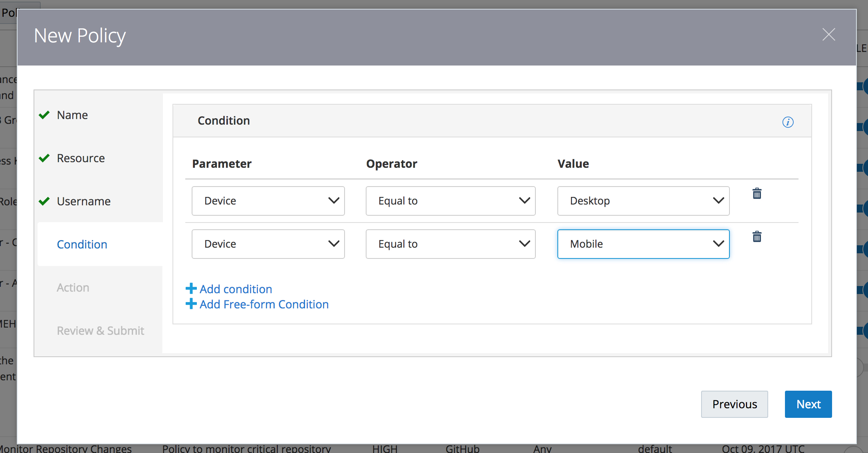Click HIGH severity cell in background list
The image size is (868, 453).
(x=385, y=449)
